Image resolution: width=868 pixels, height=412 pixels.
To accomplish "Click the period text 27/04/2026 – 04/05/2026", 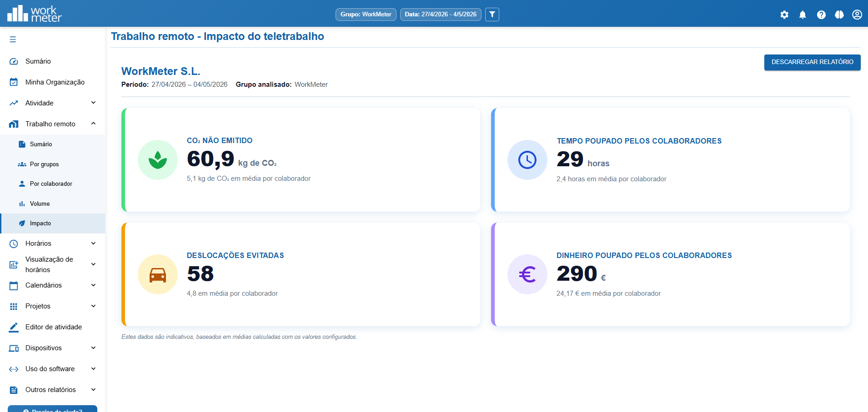I will click(x=190, y=84).
